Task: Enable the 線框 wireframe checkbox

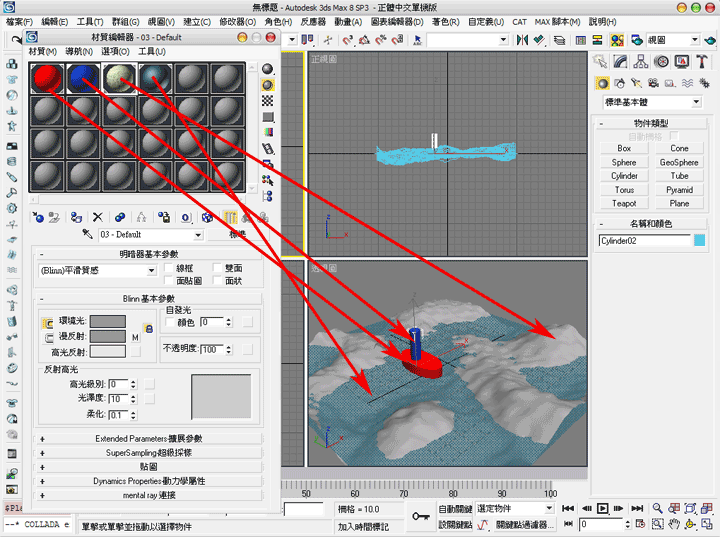Action: pyautogui.click(x=169, y=268)
